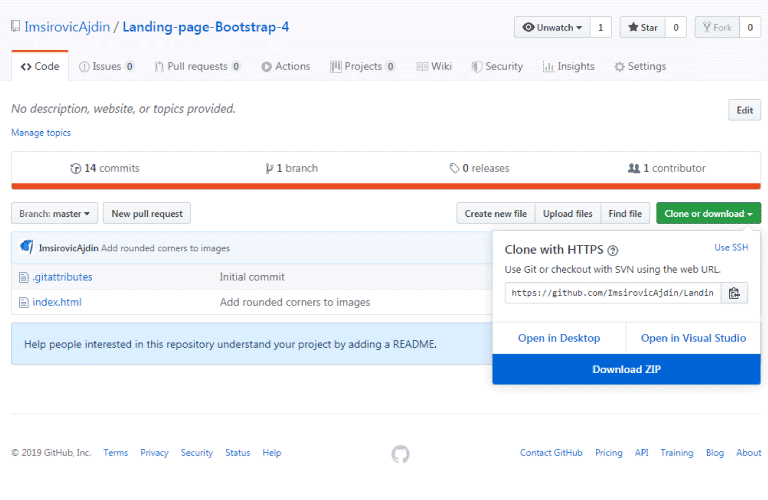This screenshot has width=768, height=500.
Task: Click Open in Desktop
Action: pyautogui.click(x=559, y=338)
